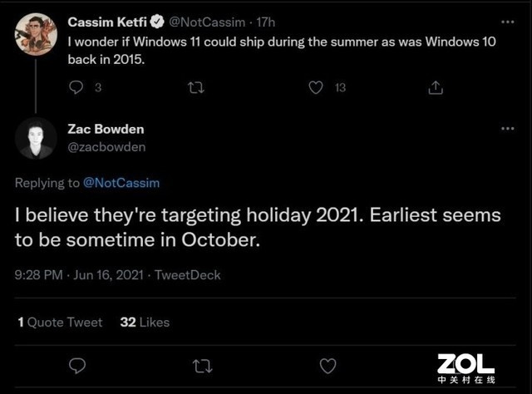The image size is (532, 394).
Task: Share Cassim Ketfi's tweet
Action: [435, 86]
